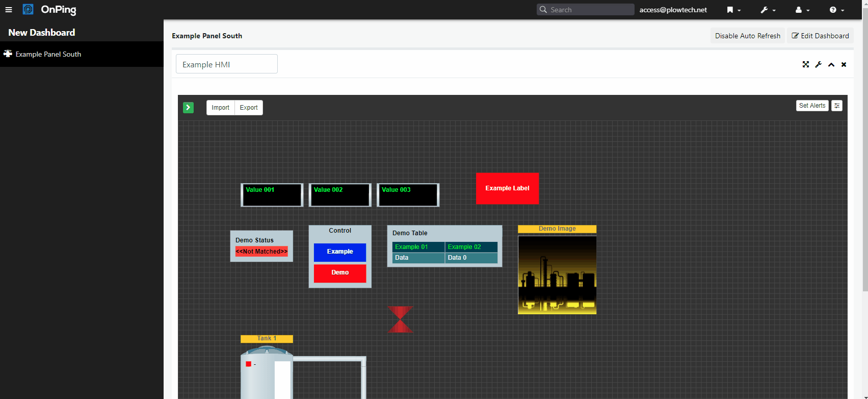Click the red Example Label box
Screen dimensions: 868x399
click(507, 188)
